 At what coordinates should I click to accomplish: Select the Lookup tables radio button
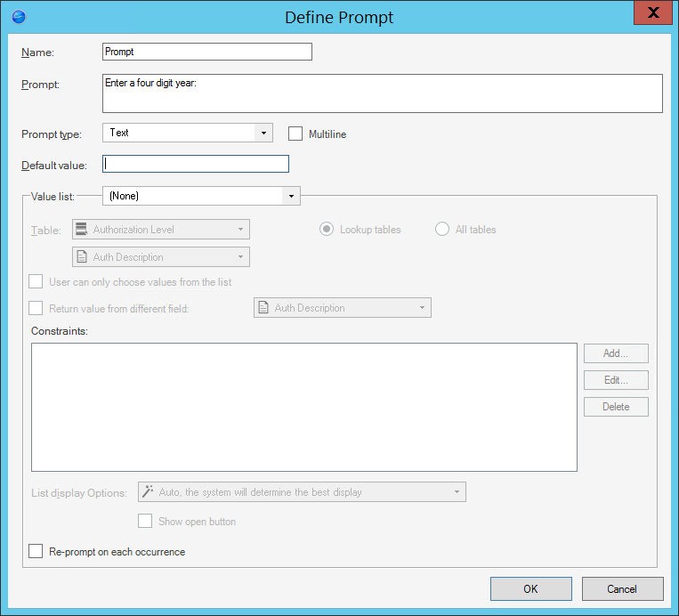[327, 230]
